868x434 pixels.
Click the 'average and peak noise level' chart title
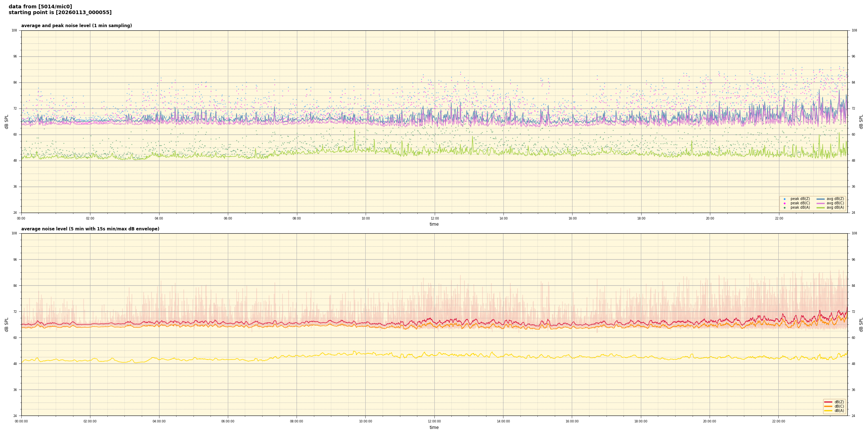click(76, 26)
